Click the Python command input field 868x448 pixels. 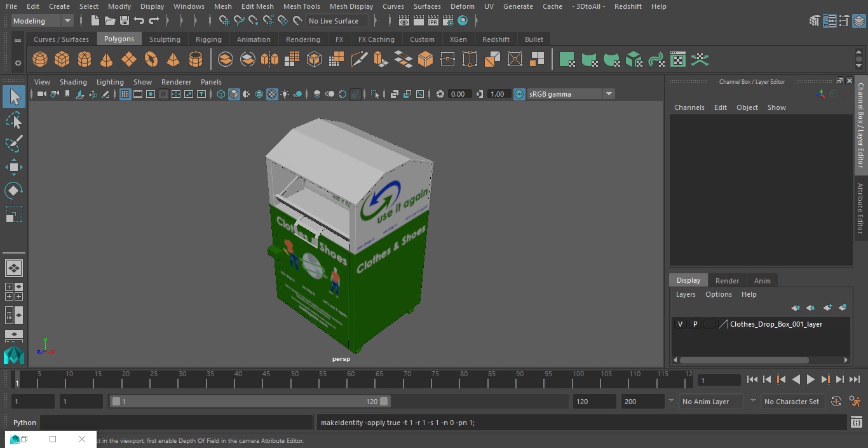[177, 423]
